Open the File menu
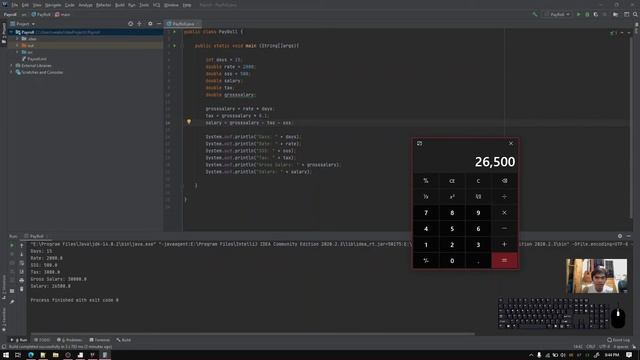Image resolution: width=640 pixels, height=360 pixels. click(15, 5)
